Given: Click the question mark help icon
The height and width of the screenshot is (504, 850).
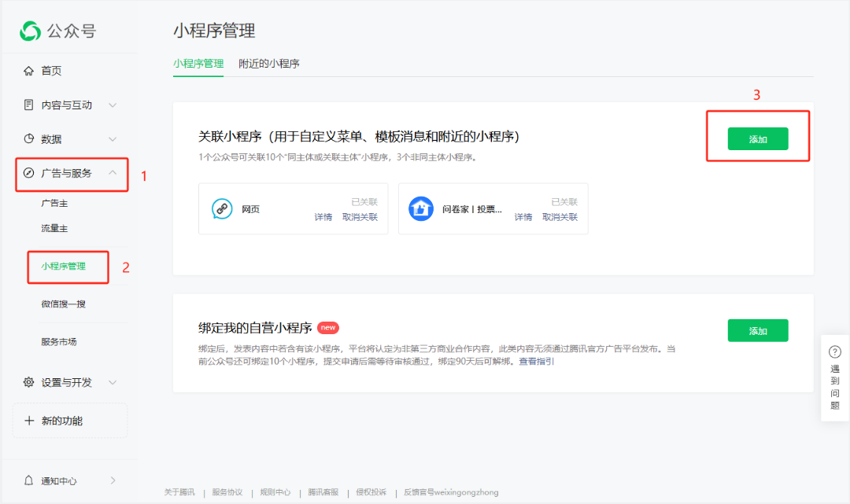Looking at the screenshot, I should 835,352.
